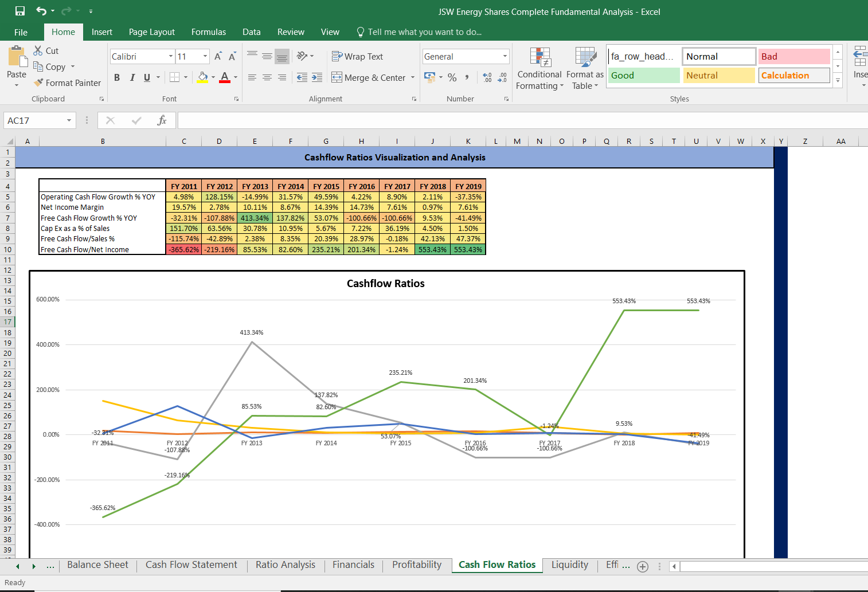Screen dimensions: 868x592
Task: Click into the formula bar
Action: tap(522, 120)
